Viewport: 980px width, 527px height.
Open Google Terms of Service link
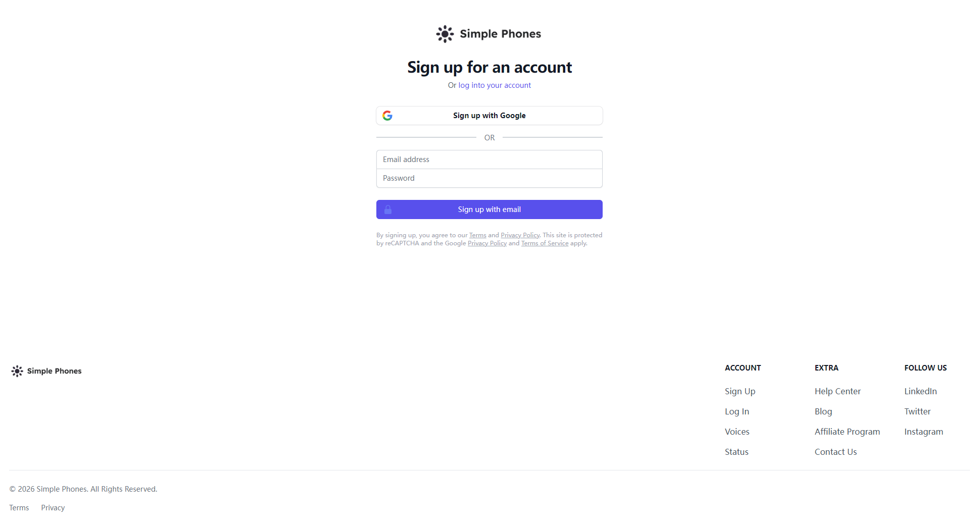(x=545, y=243)
